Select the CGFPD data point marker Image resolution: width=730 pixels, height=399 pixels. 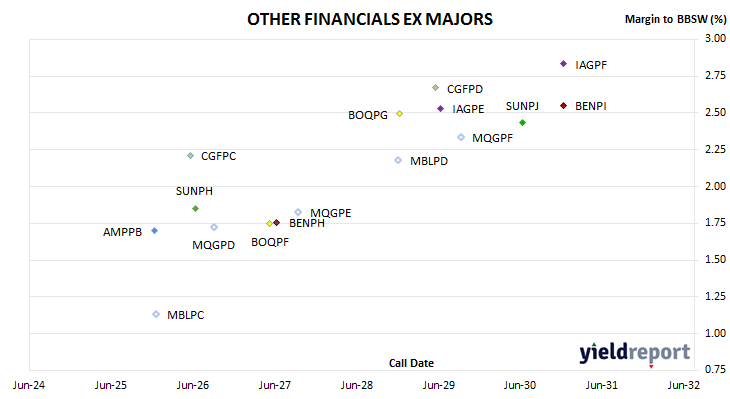435,88
